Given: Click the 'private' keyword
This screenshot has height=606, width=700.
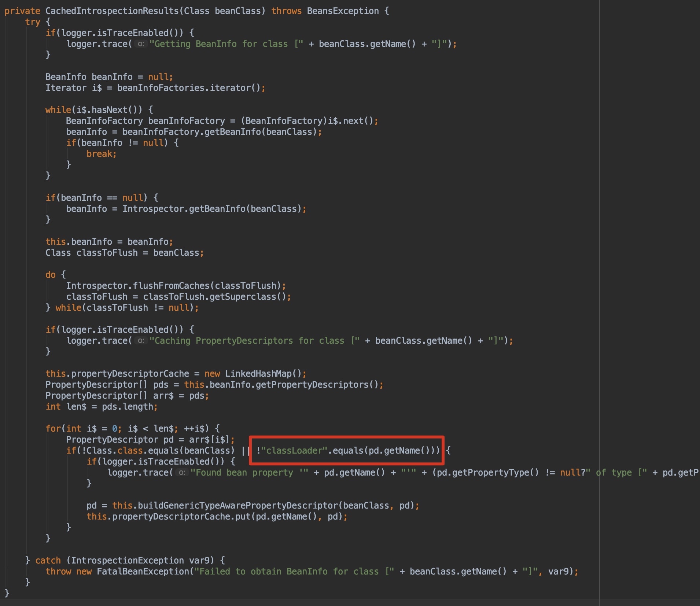Looking at the screenshot, I should (22, 11).
